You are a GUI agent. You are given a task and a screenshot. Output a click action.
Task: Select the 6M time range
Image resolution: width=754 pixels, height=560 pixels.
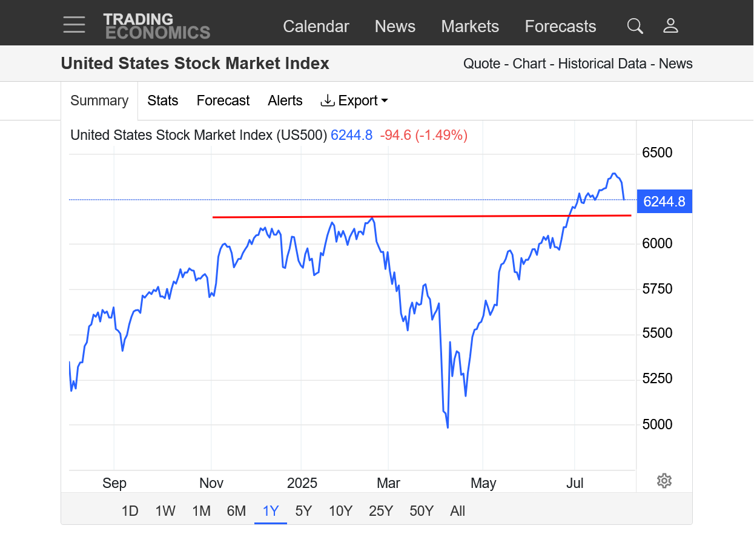point(236,512)
